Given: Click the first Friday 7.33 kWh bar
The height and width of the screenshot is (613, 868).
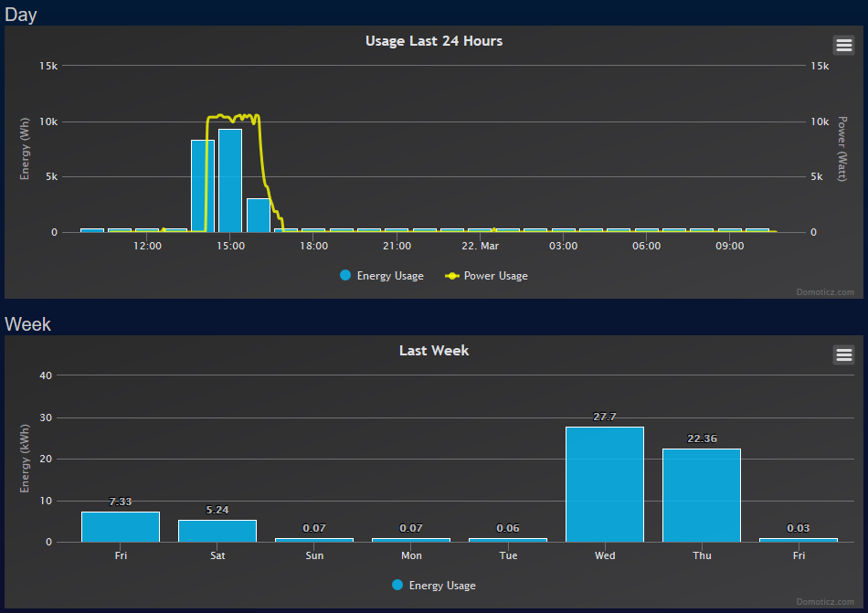Looking at the screenshot, I should pyautogui.click(x=121, y=527).
